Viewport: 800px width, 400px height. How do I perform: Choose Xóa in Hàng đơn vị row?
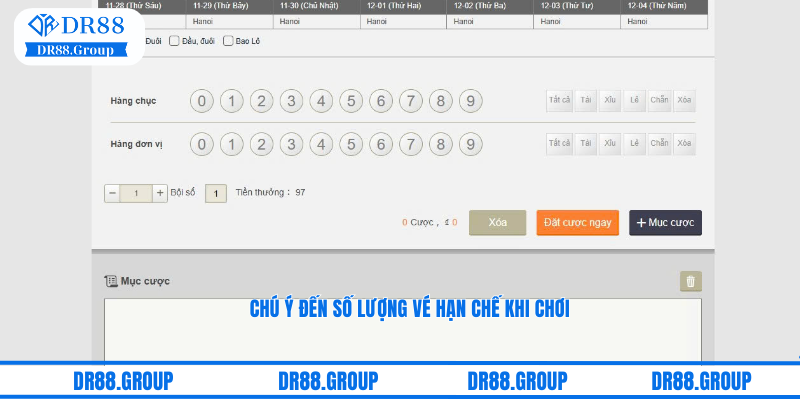tap(684, 144)
